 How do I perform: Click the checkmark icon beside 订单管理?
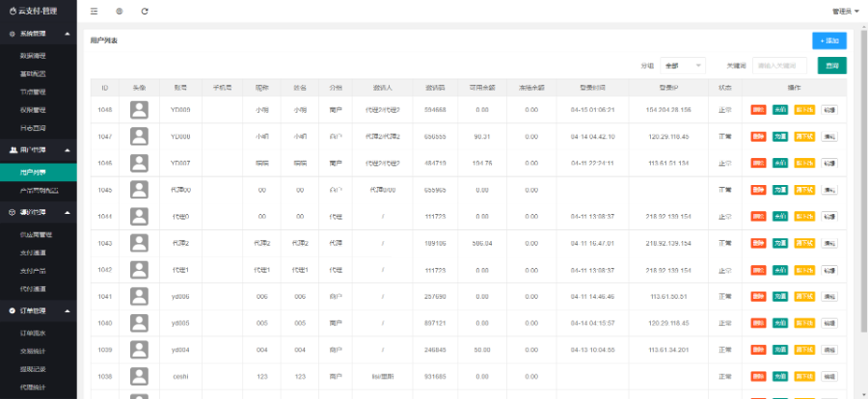click(x=11, y=311)
